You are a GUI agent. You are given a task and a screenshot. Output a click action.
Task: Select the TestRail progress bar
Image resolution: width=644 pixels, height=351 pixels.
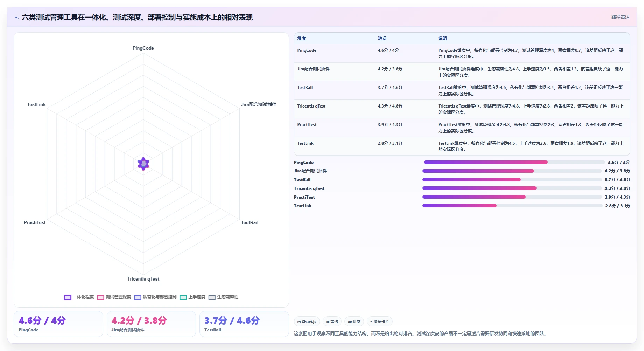coord(512,180)
